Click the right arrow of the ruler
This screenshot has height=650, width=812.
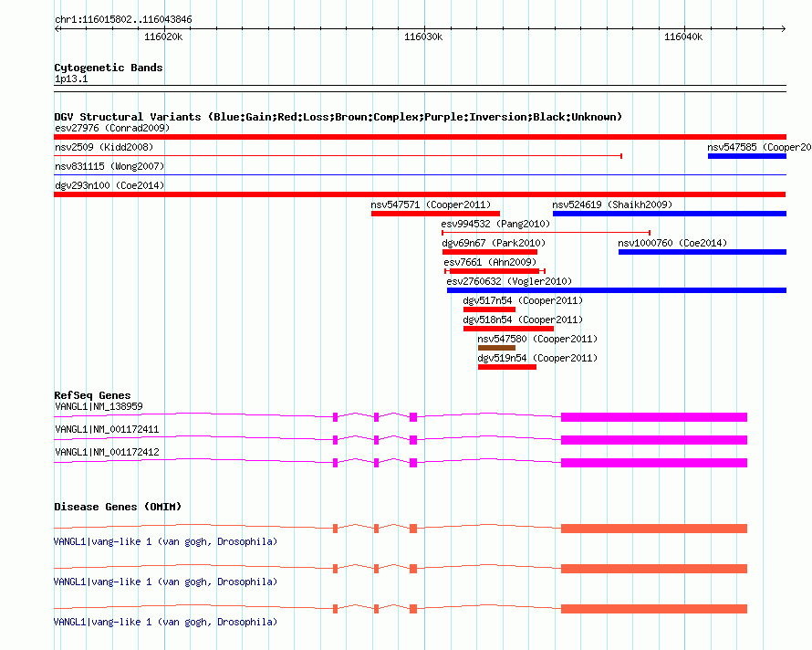[784, 28]
